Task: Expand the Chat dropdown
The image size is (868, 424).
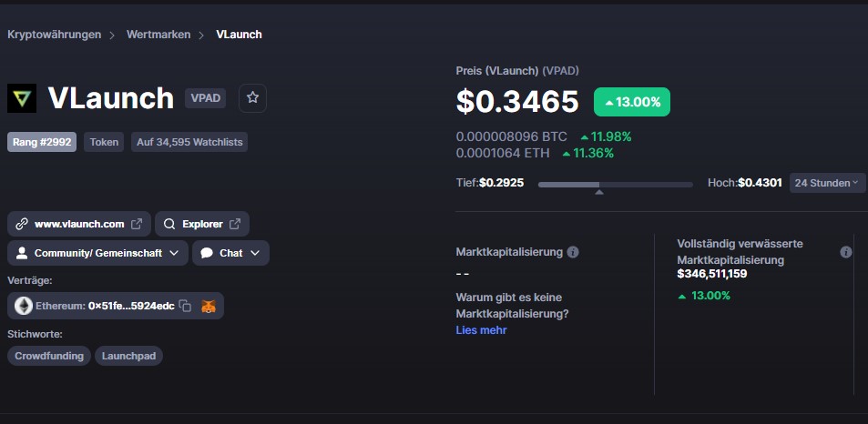Action: [230, 253]
